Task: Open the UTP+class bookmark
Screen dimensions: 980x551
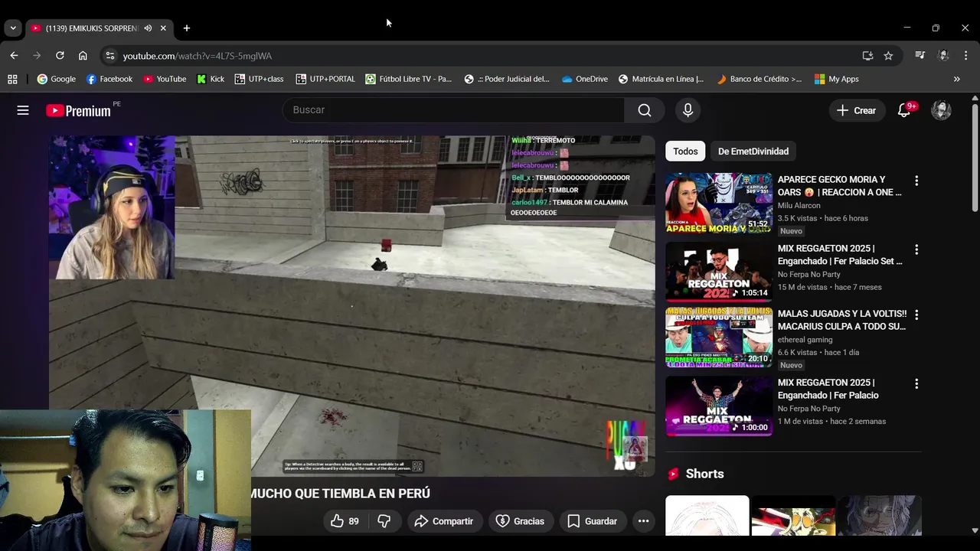Action: (x=259, y=79)
